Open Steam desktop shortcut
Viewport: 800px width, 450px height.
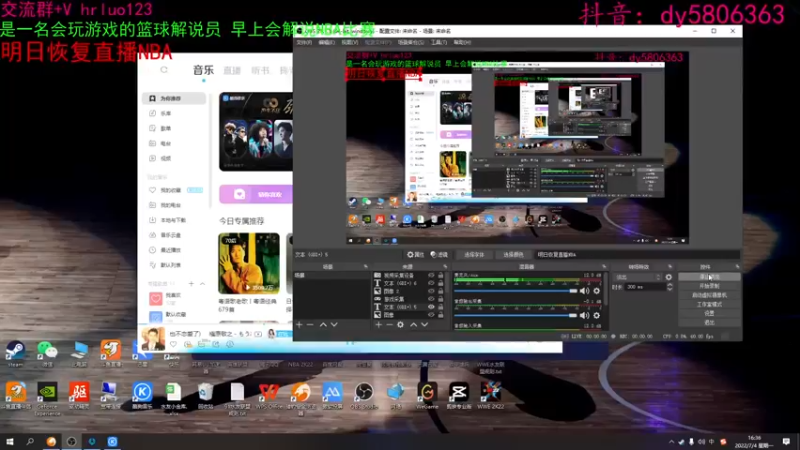pyautogui.click(x=15, y=354)
